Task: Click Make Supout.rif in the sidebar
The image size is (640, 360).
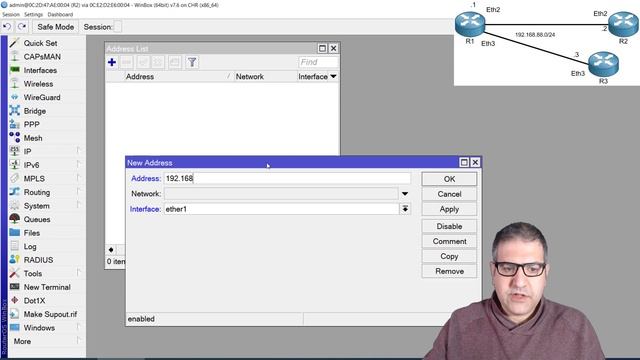Action: tap(50, 314)
